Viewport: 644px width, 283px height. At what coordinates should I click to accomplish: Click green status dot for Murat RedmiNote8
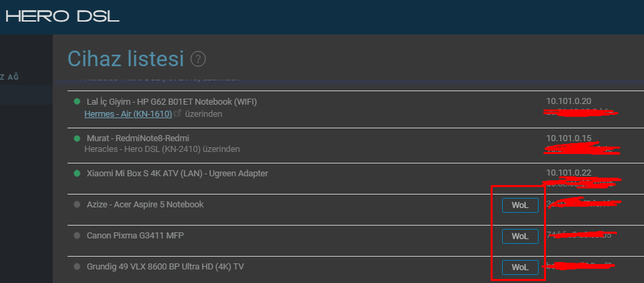pyautogui.click(x=77, y=138)
